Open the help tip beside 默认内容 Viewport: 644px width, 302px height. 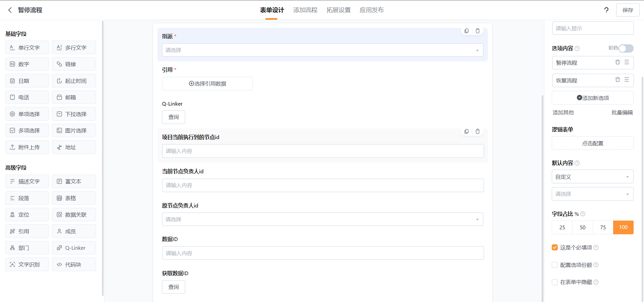(x=577, y=163)
